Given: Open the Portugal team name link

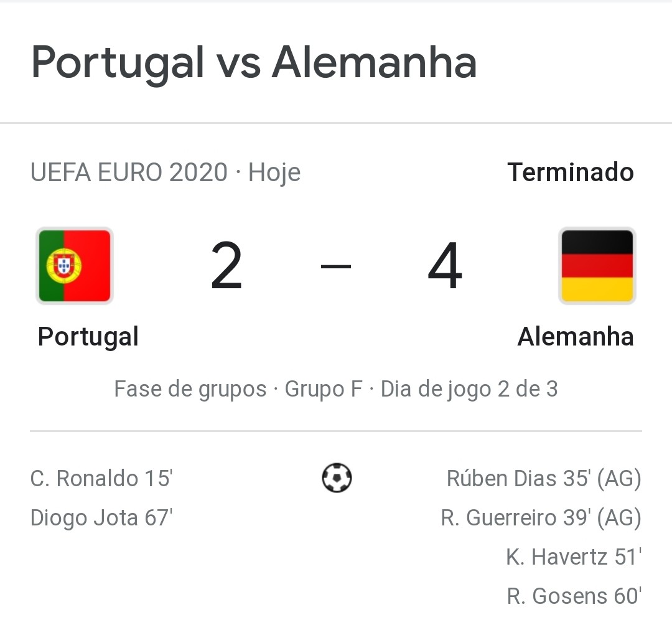Looking at the screenshot, I should 88,337.
